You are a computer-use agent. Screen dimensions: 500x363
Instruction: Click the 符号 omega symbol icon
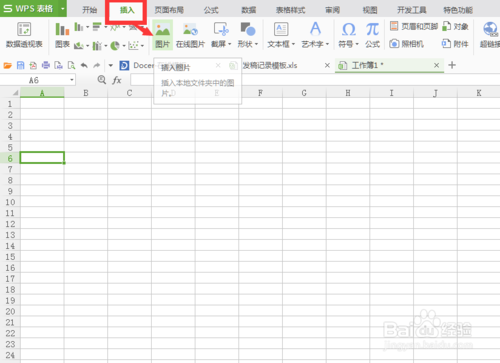[349, 29]
